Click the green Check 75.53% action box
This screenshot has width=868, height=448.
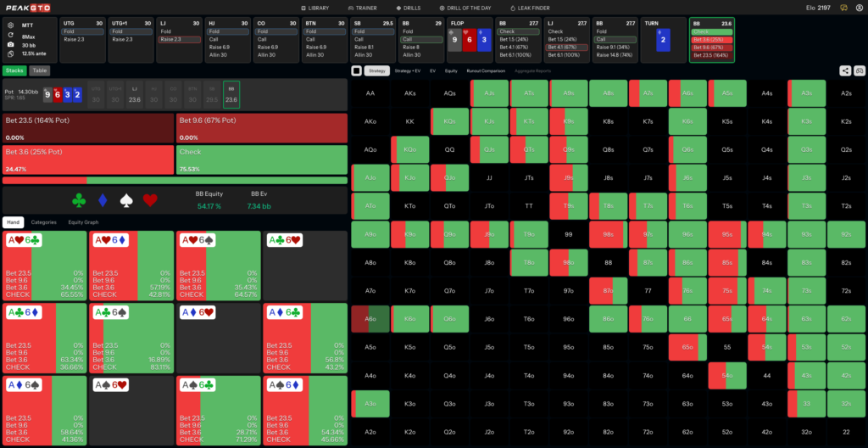(x=262, y=160)
